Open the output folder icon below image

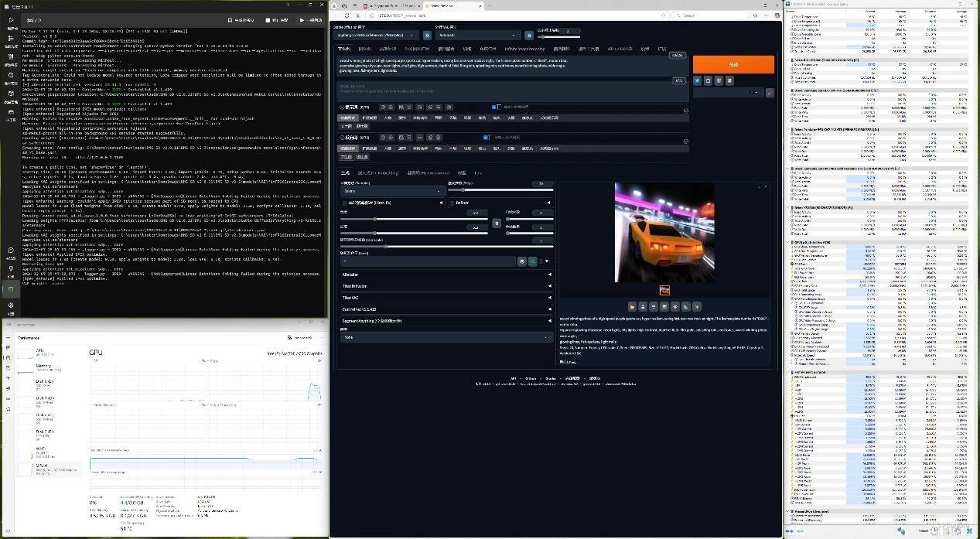pos(632,306)
